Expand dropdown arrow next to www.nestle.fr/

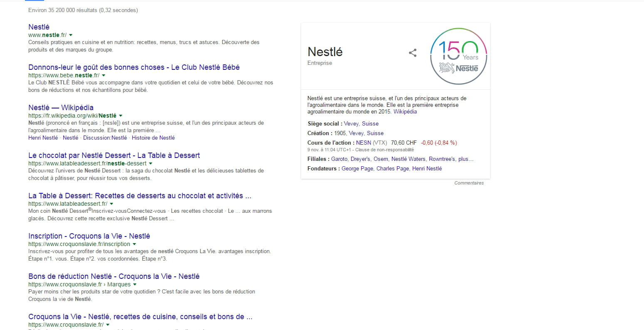(x=71, y=35)
